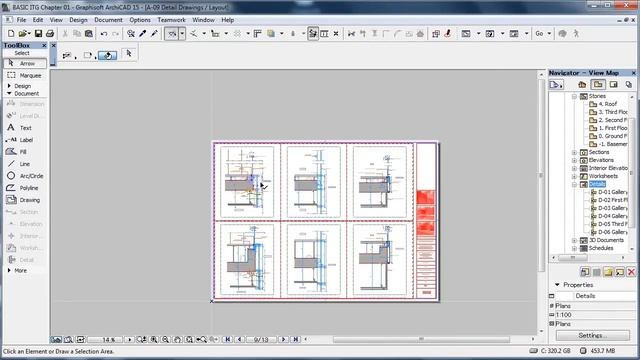Screen dimensions: 640x360
Task: Switch Navigator to View Map icon
Action: pyautogui.click(x=598, y=84)
